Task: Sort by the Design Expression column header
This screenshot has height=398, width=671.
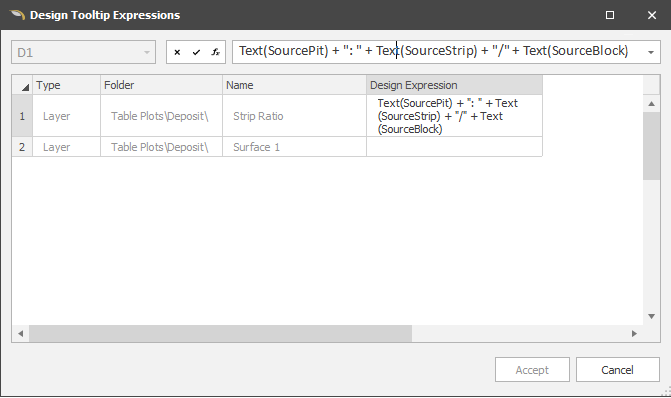Action: pyautogui.click(x=454, y=85)
